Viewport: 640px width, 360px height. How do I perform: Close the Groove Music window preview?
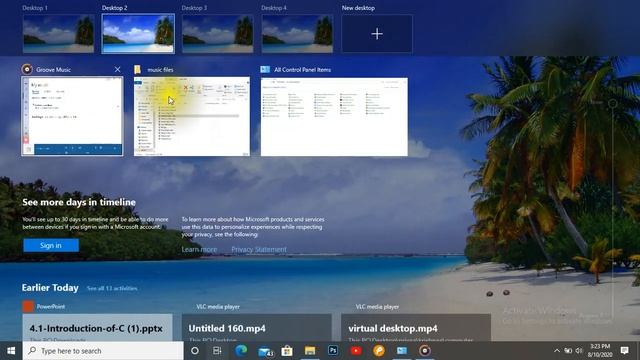click(118, 70)
